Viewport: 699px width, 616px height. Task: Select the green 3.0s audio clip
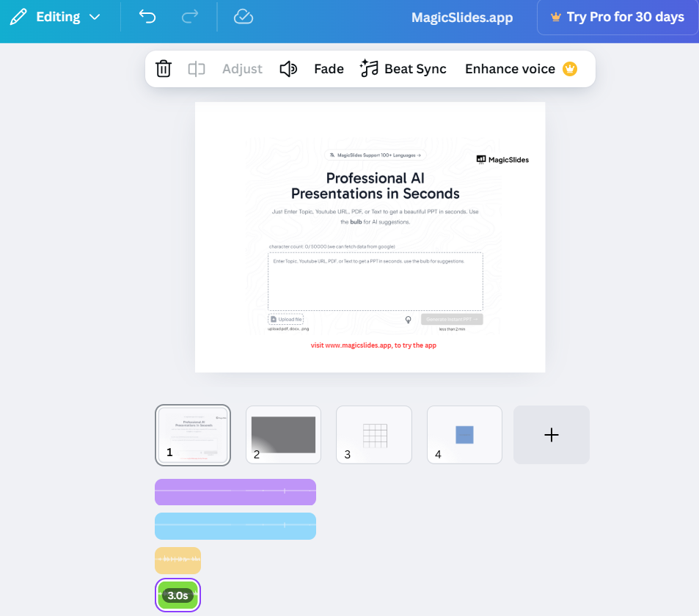(178, 595)
